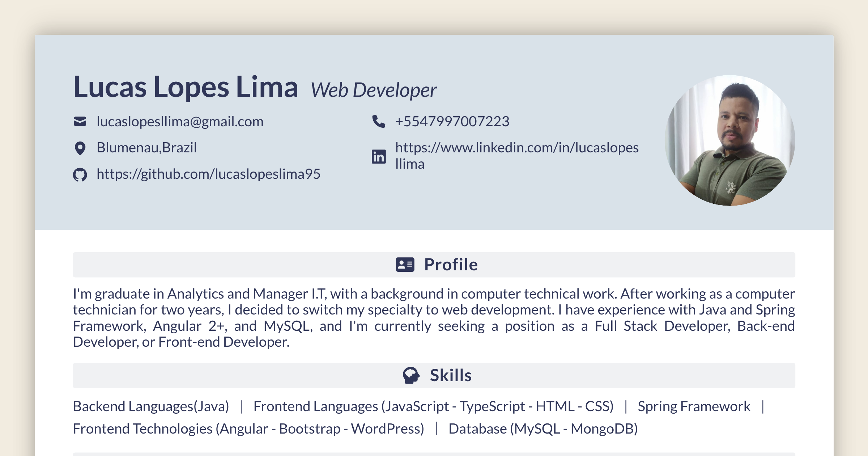Image resolution: width=868 pixels, height=456 pixels.
Task: Select the Blumenau,Brazil location text
Action: [x=146, y=148]
